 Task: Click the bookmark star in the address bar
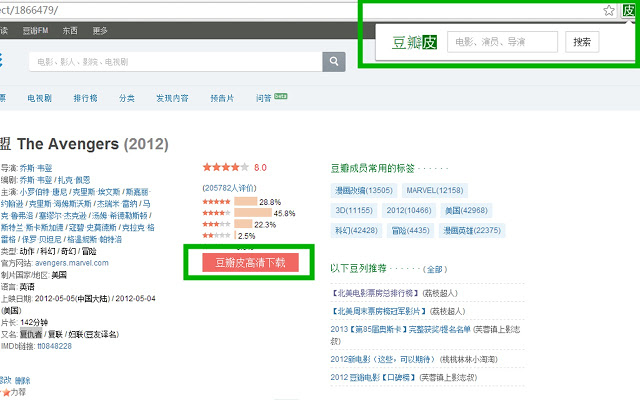pos(609,10)
